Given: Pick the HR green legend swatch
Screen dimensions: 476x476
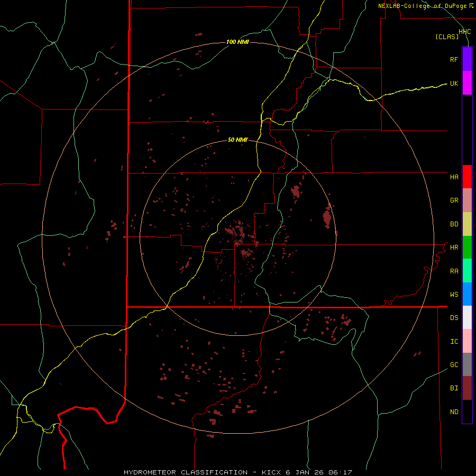Looking at the screenshot, I should [467, 248].
